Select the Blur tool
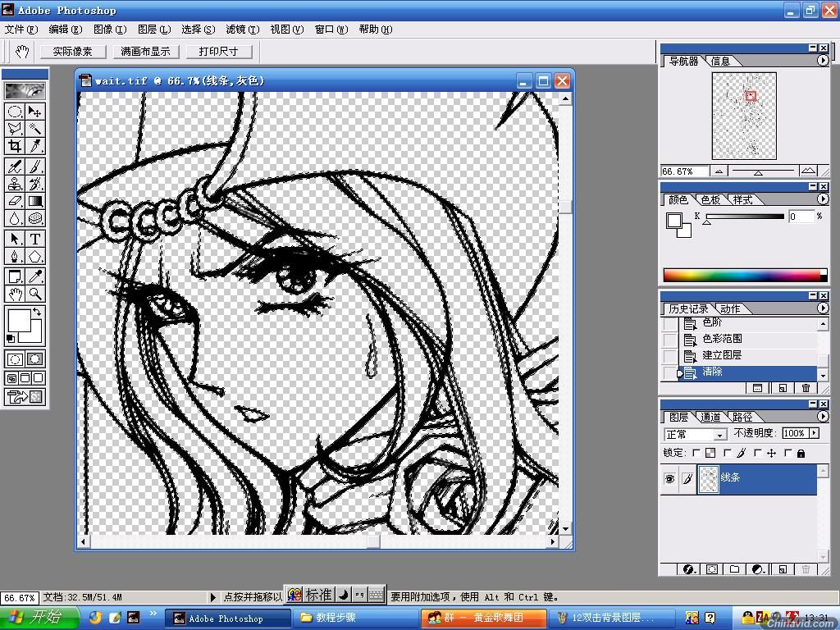This screenshot has width=840, height=630. 15,218
